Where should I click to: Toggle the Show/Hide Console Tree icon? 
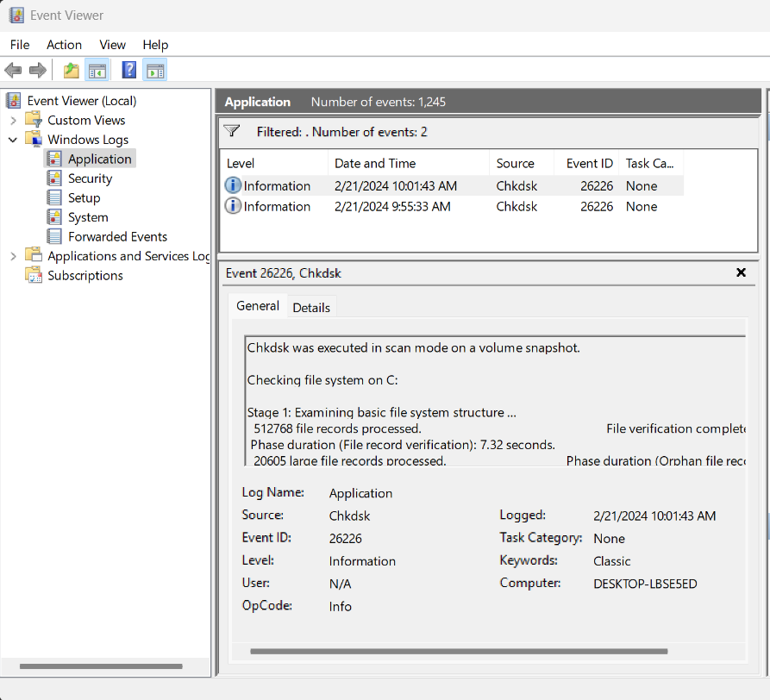tap(97, 70)
